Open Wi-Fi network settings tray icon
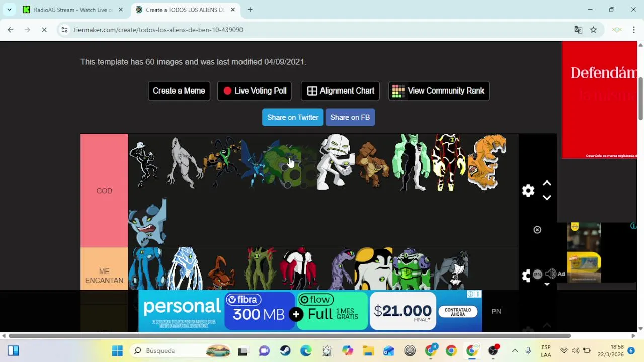The image size is (644, 362). (564, 351)
